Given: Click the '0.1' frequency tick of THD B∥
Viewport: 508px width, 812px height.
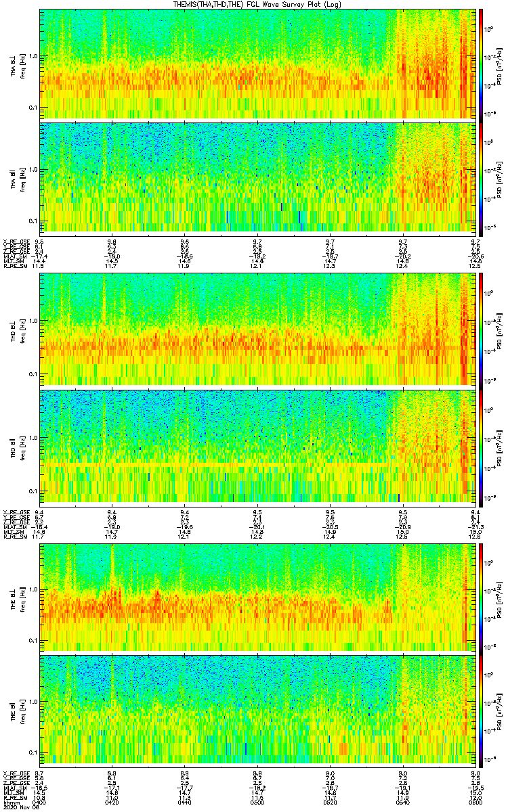Looking at the screenshot, I should (x=33, y=490).
